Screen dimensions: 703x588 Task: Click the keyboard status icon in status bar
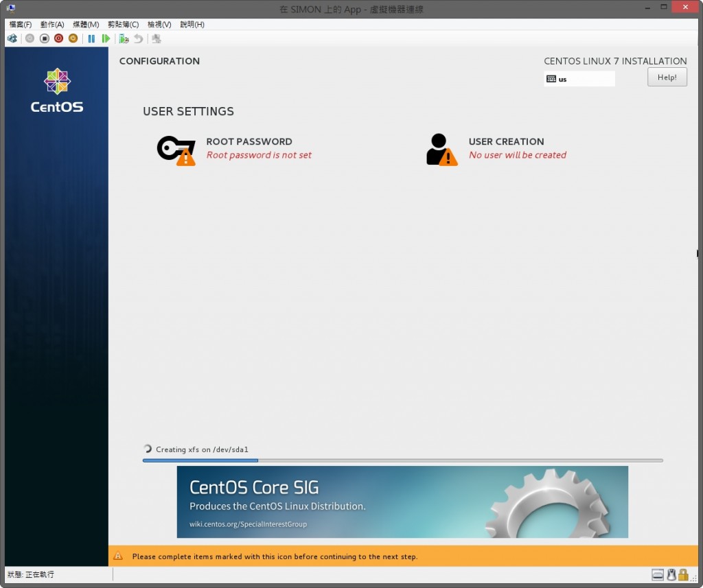tap(658, 574)
